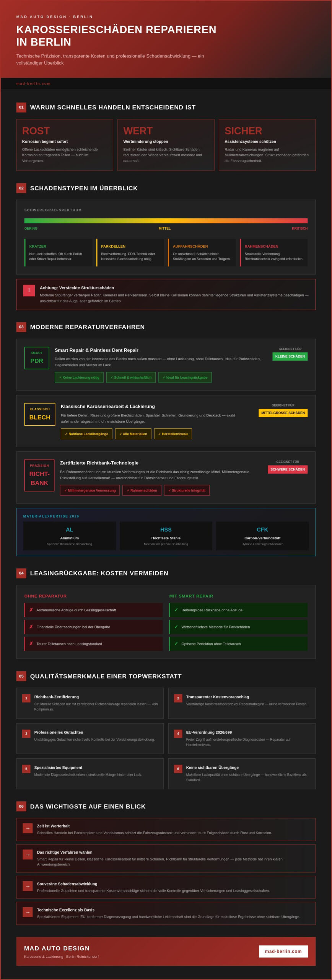Select the CFK Carbon-Verbundstoff material card
Viewport: 332px width, 980px height.
262,536
